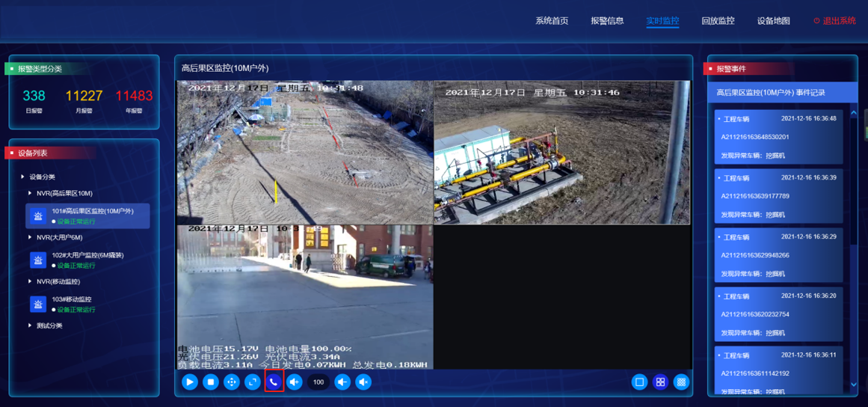Open the PTZ direction control icon

pos(232,382)
